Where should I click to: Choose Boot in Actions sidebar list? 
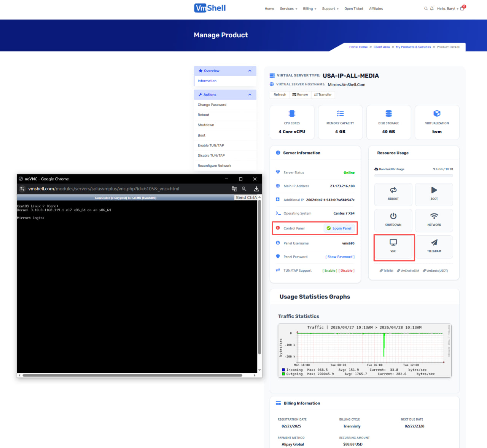tap(225, 135)
